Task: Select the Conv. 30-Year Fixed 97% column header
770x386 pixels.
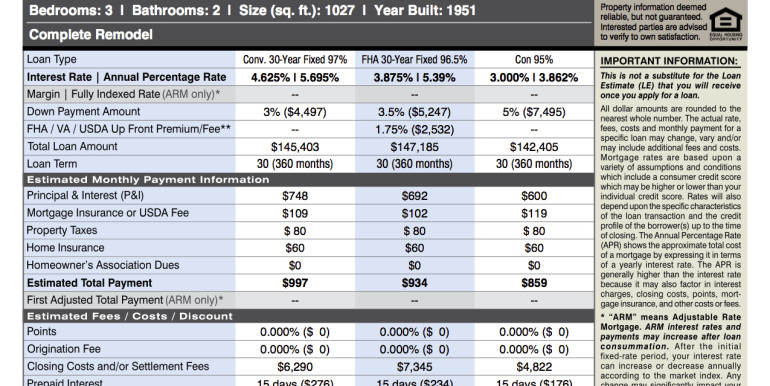Action: pyautogui.click(x=295, y=60)
